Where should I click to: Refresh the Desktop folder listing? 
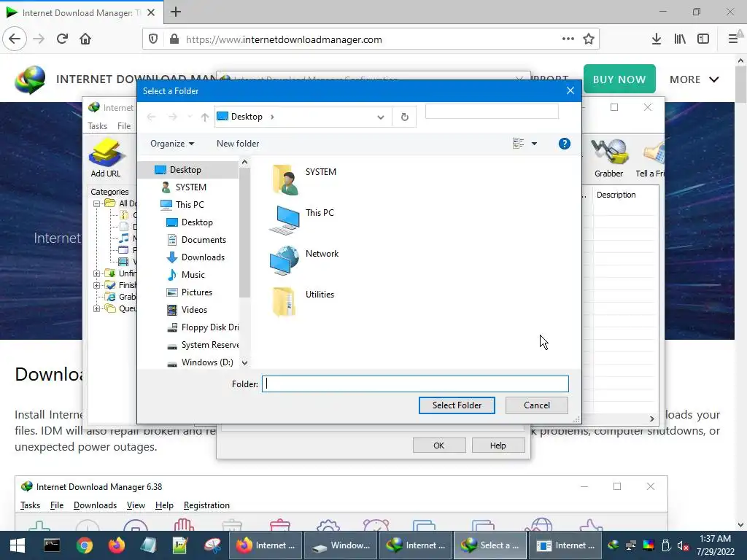[x=404, y=117]
